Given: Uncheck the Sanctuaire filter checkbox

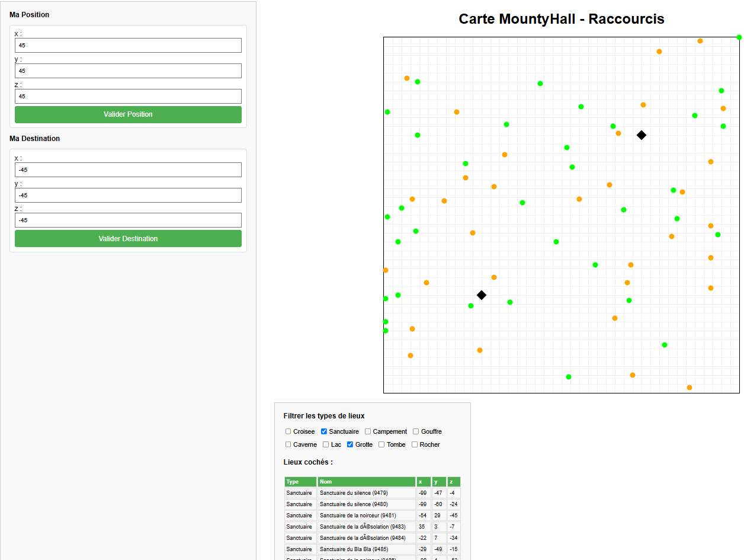Looking at the screenshot, I should coord(324,431).
